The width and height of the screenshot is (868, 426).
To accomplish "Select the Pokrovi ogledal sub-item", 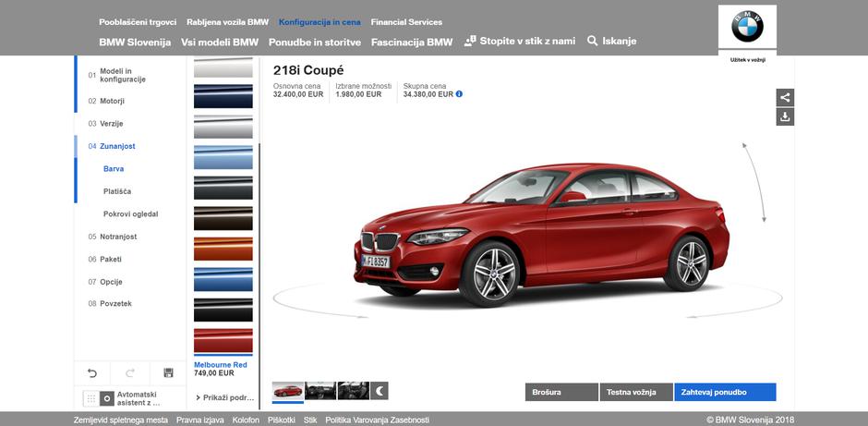I will tap(131, 213).
